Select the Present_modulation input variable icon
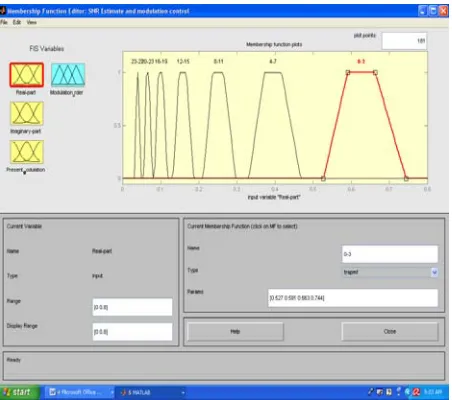The height and width of the screenshot is (400, 452). [x=27, y=152]
